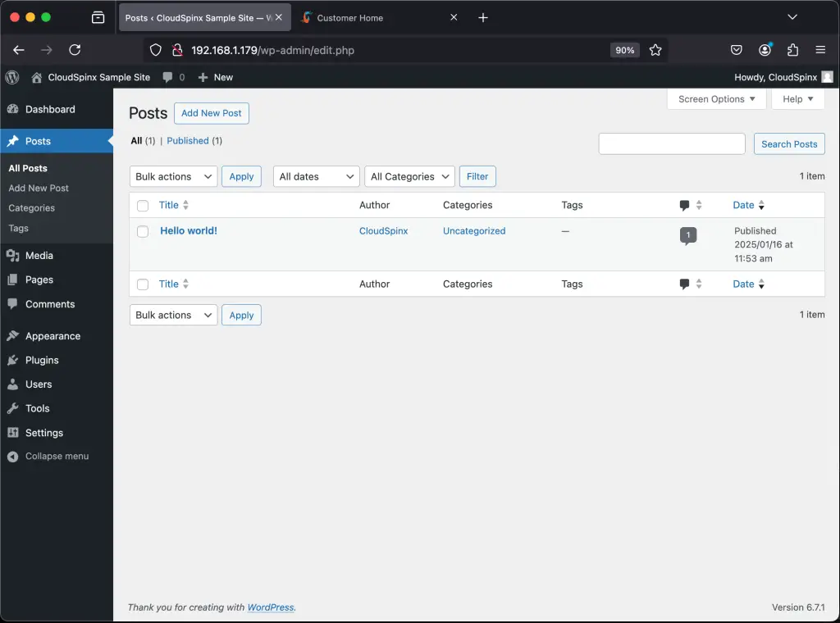This screenshot has width=840, height=623.
Task: Open the All dates filter dropdown
Action: pyautogui.click(x=316, y=175)
